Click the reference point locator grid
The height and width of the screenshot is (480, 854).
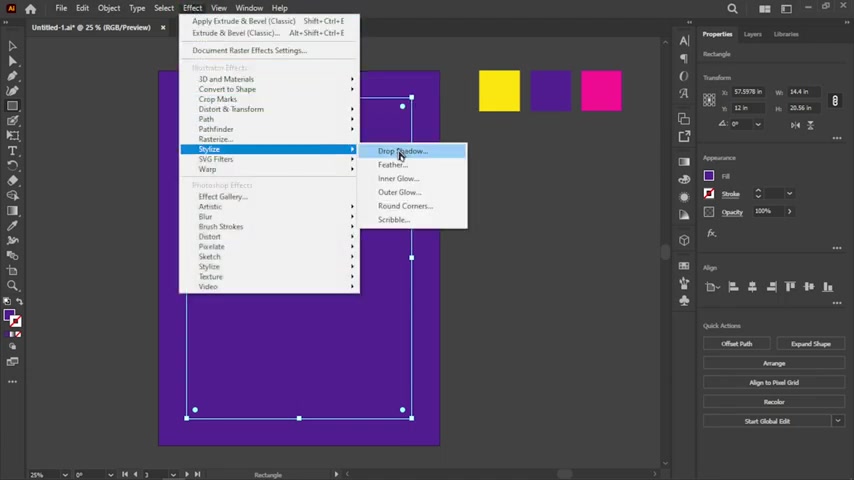709,100
